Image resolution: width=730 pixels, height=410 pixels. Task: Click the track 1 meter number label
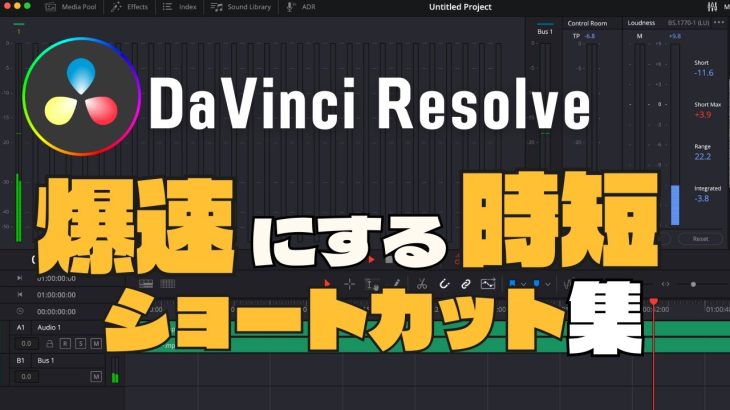pos(19,32)
